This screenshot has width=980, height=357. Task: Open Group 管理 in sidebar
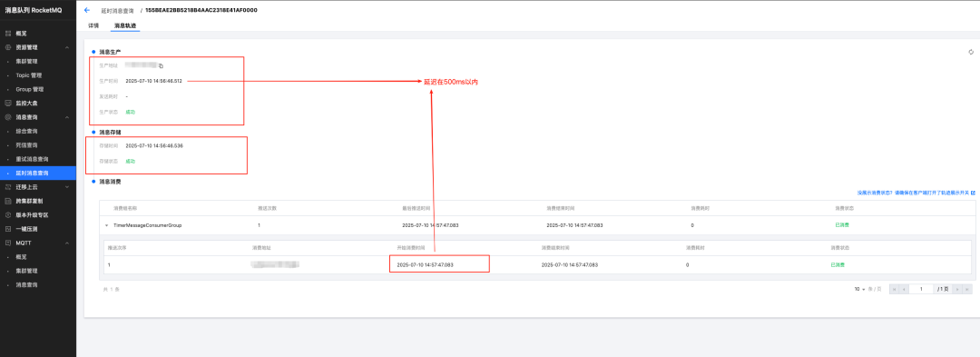click(x=30, y=89)
